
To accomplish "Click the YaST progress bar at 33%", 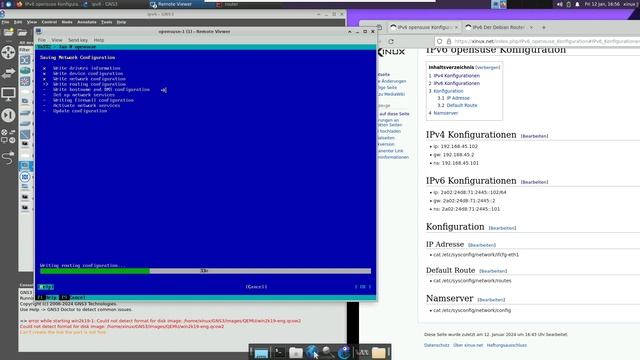I will 205,271.
